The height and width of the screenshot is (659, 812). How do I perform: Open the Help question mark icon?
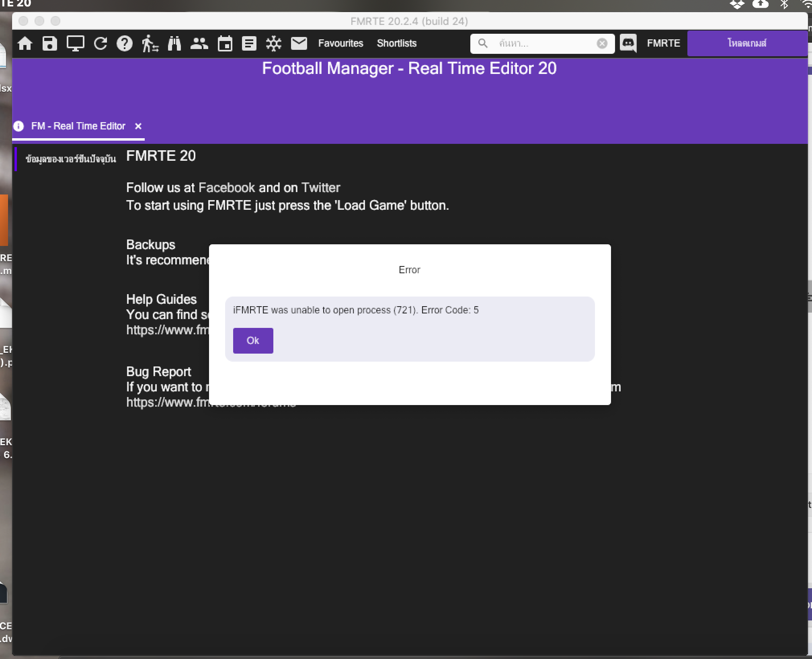click(x=125, y=43)
